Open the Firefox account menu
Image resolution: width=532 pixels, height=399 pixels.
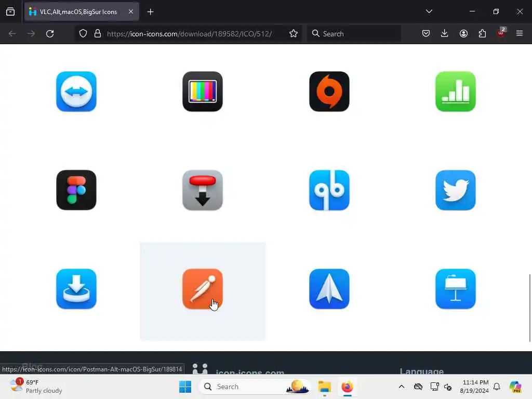(463, 34)
